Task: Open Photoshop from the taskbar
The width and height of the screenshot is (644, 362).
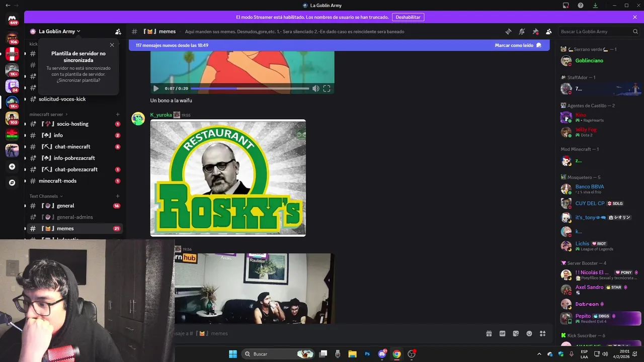Action: (x=367, y=354)
